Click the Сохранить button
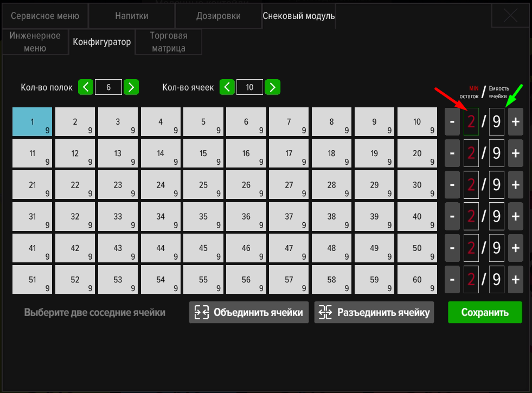 [484, 312]
